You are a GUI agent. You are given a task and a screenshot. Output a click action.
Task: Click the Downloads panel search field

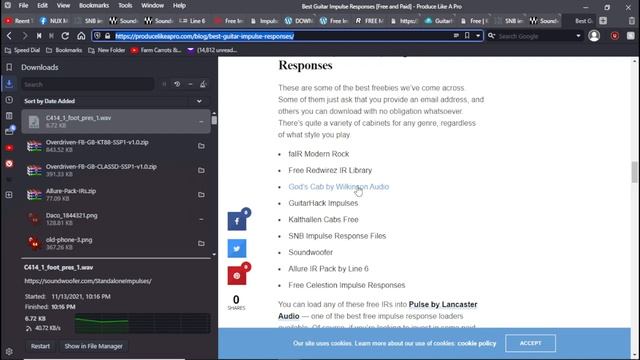[87, 84]
